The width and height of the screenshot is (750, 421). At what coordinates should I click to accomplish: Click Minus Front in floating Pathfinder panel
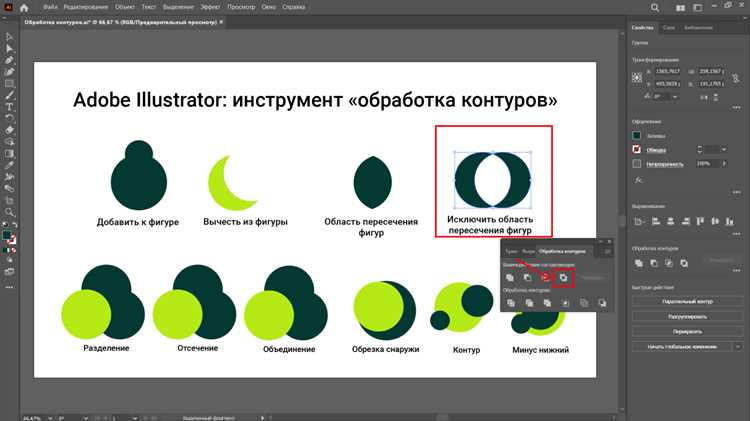[x=527, y=277]
